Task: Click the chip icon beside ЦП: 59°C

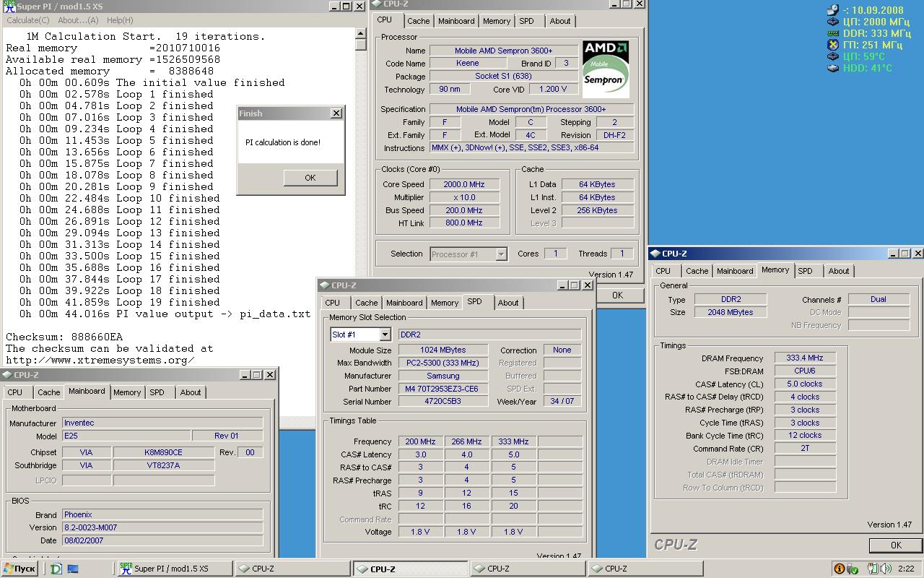Action: click(x=833, y=56)
